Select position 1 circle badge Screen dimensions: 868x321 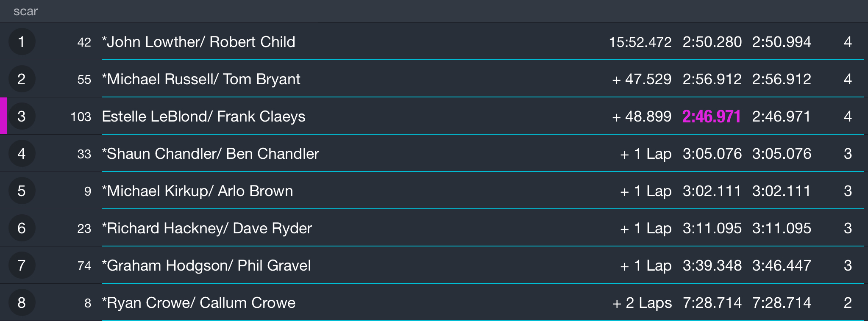pyautogui.click(x=22, y=42)
